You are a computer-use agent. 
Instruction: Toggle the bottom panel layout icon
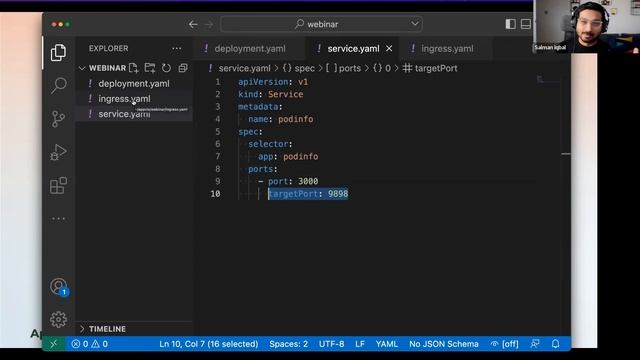pos(526,24)
